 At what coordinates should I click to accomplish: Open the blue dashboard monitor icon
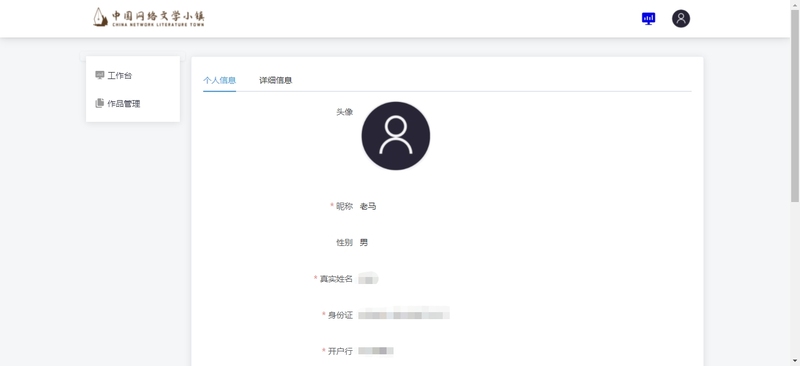pyautogui.click(x=648, y=19)
